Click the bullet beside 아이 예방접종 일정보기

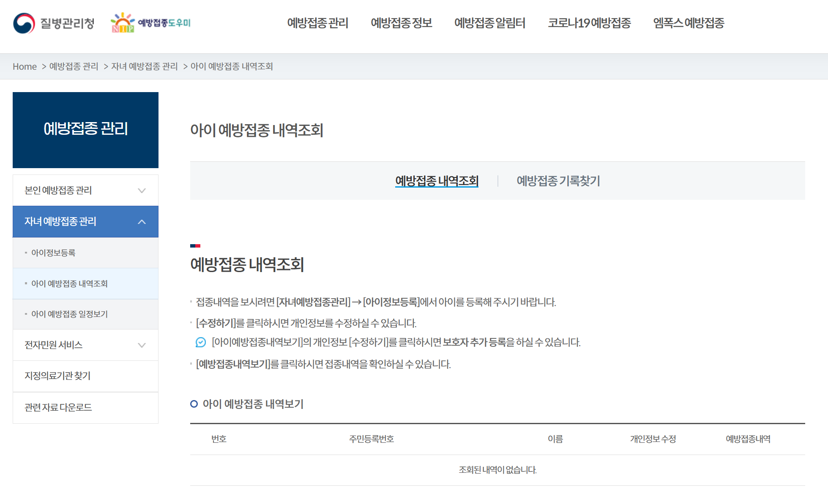click(25, 314)
